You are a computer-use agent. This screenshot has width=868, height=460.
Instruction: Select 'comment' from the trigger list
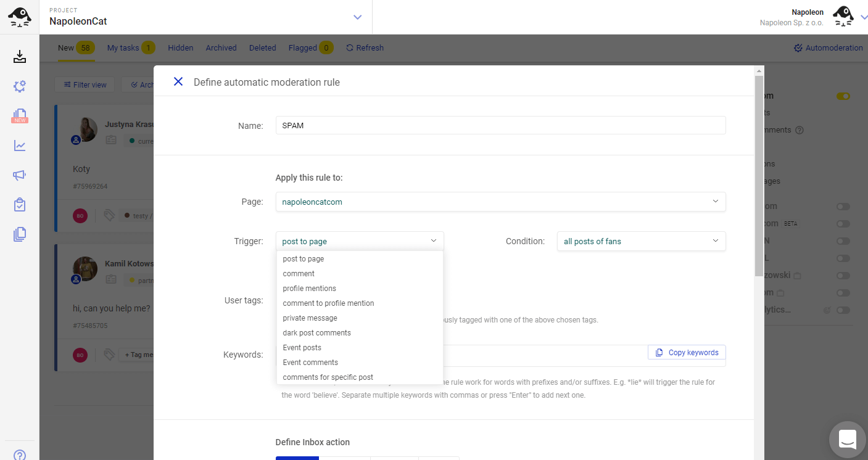(359, 274)
